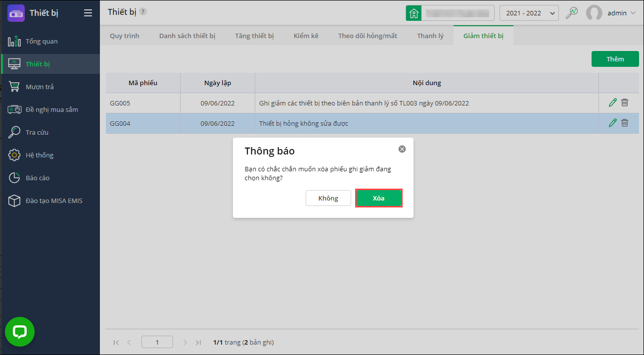The image size is (644, 355).
Task: Click the Tra cứu magnifier icon
Action: point(14,132)
